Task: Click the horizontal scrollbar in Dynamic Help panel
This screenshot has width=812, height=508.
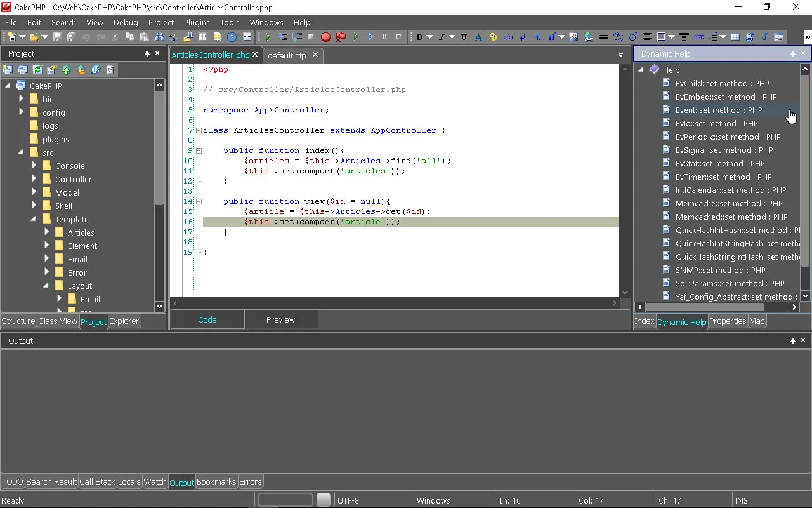Action: pyautogui.click(x=704, y=307)
